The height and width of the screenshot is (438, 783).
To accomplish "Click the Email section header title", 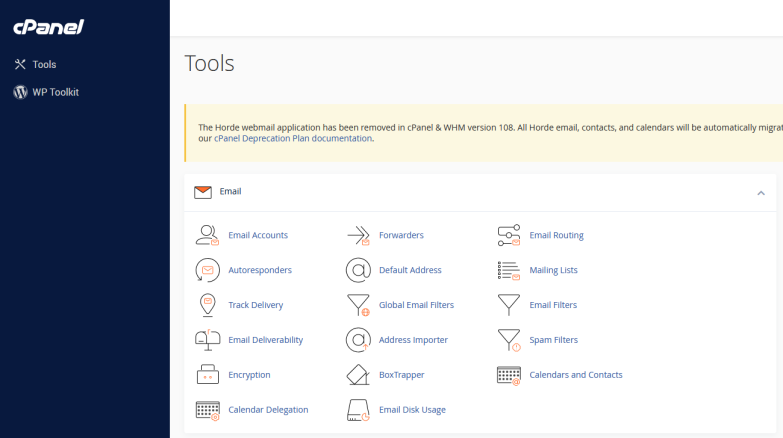I will 230,191.
